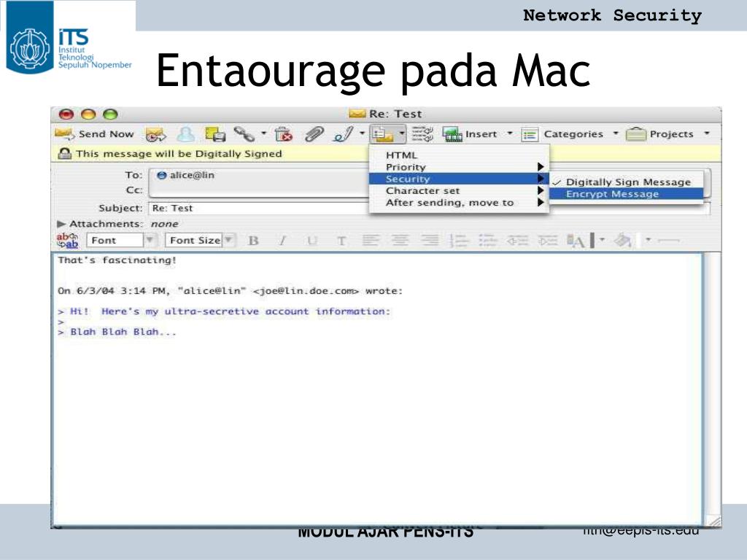This screenshot has width=747, height=560.
Task: Click the Projects label in toolbar
Action: pos(672,134)
